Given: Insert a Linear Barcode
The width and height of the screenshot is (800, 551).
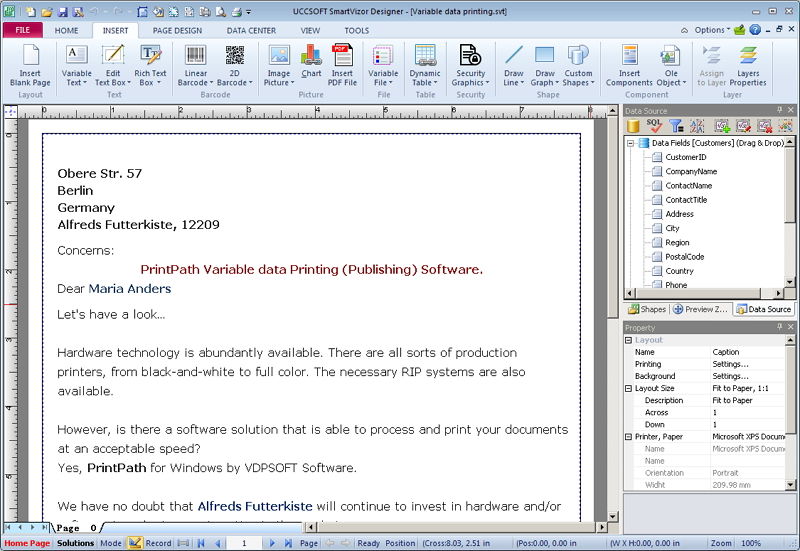Looking at the screenshot, I should [x=195, y=65].
